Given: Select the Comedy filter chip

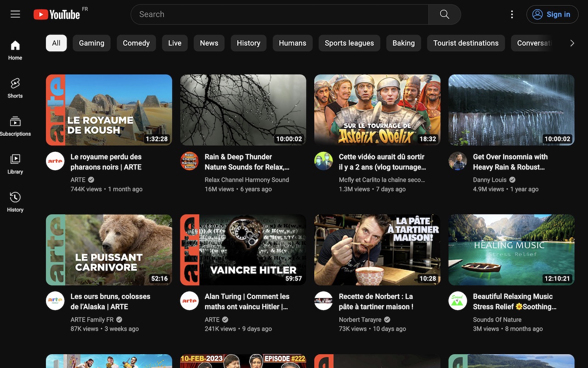Looking at the screenshot, I should (x=136, y=43).
